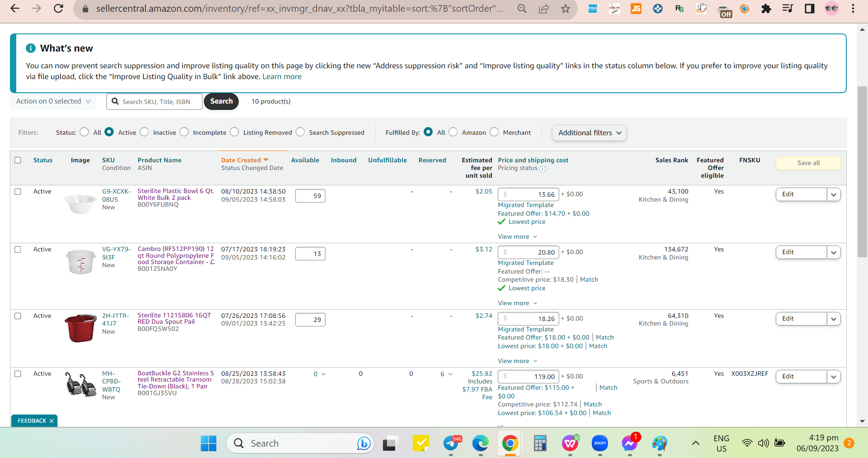
Task: Open the Learn more link
Action: coord(282,76)
